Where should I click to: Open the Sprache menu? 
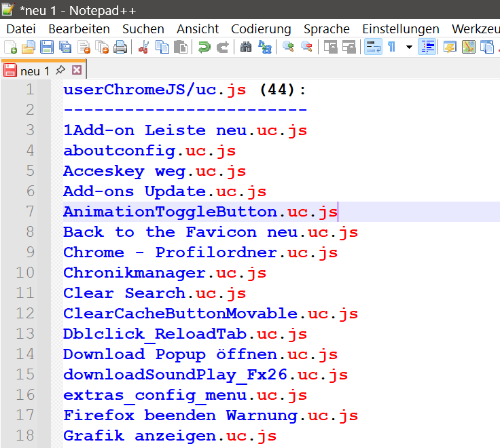click(x=327, y=29)
